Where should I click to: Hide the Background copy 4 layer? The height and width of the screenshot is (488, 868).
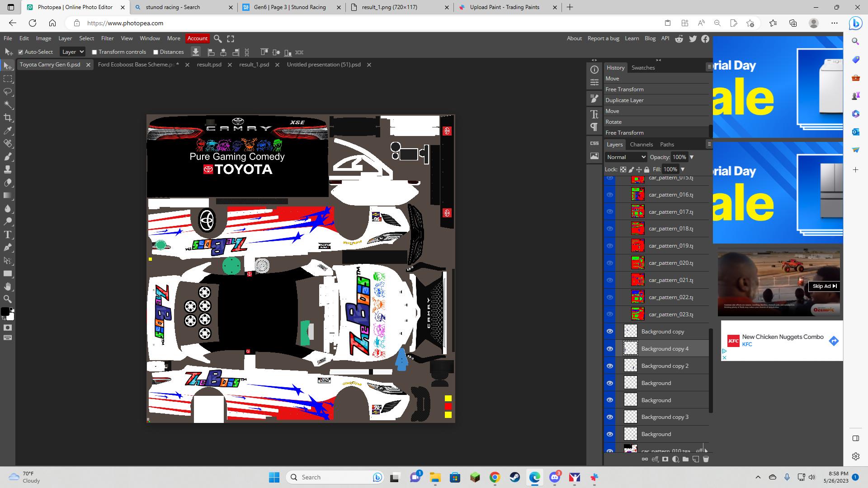[x=610, y=349]
